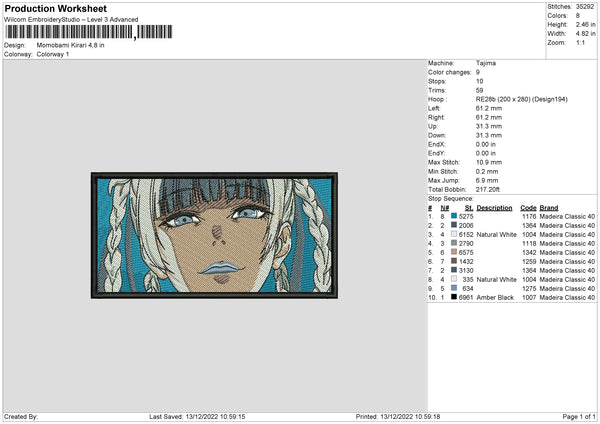This screenshot has width=600, height=424.
Task: Click code '1259' in the stop sequence
Action: (529, 261)
